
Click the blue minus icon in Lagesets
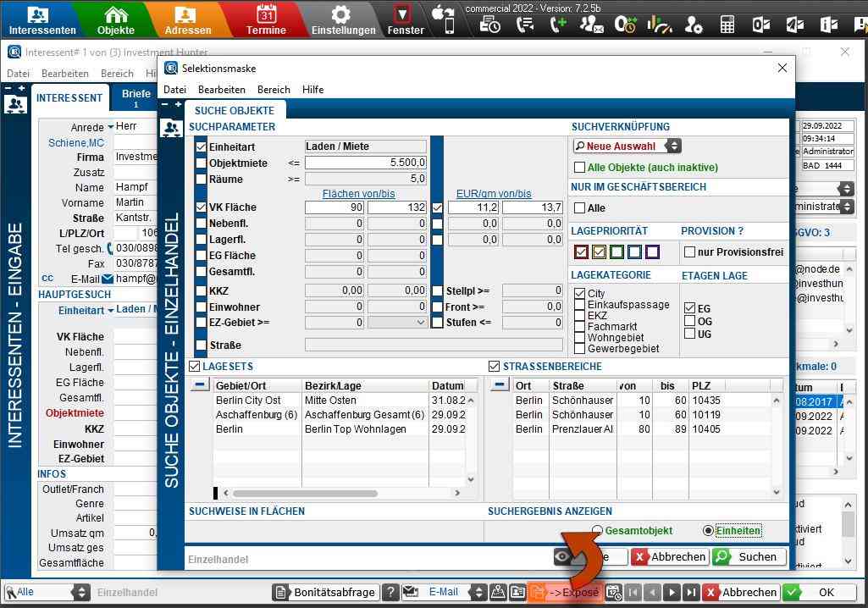coord(199,385)
